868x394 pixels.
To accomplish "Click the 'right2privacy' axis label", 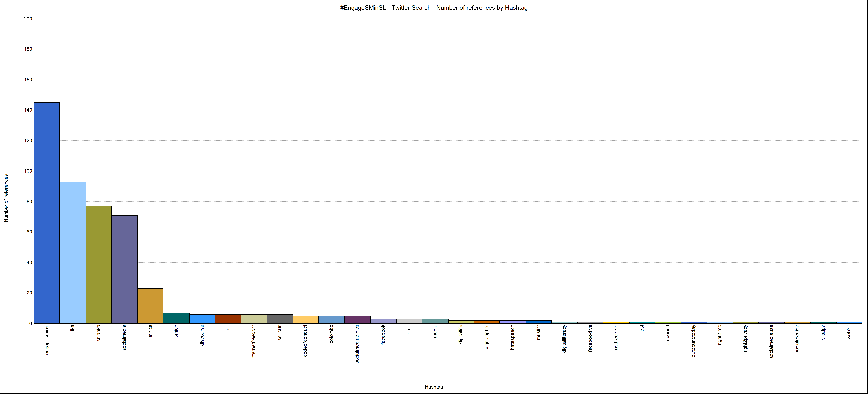I will pyautogui.click(x=745, y=338).
